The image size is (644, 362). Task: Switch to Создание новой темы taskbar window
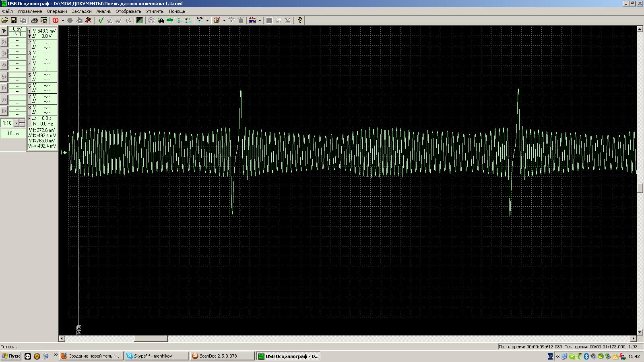pyautogui.click(x=91, y=356)
